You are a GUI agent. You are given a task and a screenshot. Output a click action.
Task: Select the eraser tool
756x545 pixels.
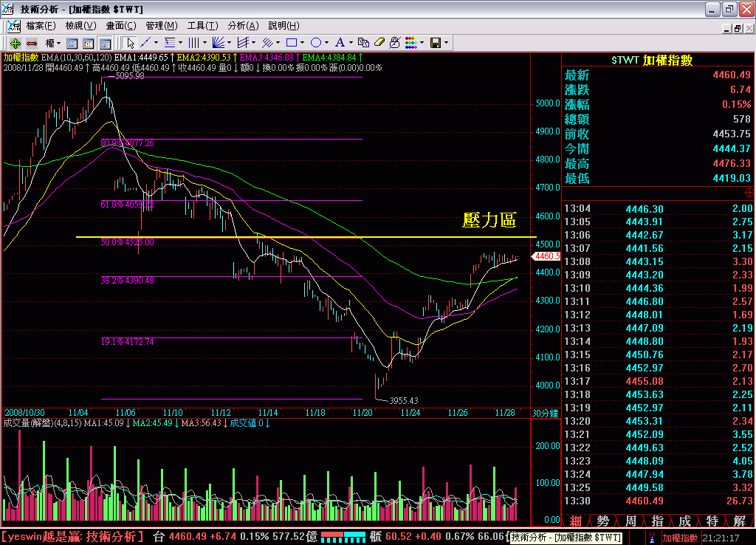pos(379,43)
